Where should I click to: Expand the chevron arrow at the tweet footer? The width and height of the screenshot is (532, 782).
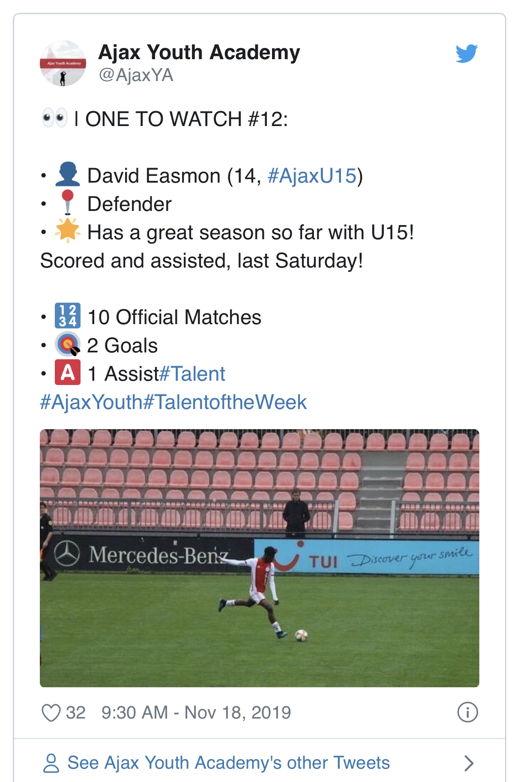coord(469,763)
